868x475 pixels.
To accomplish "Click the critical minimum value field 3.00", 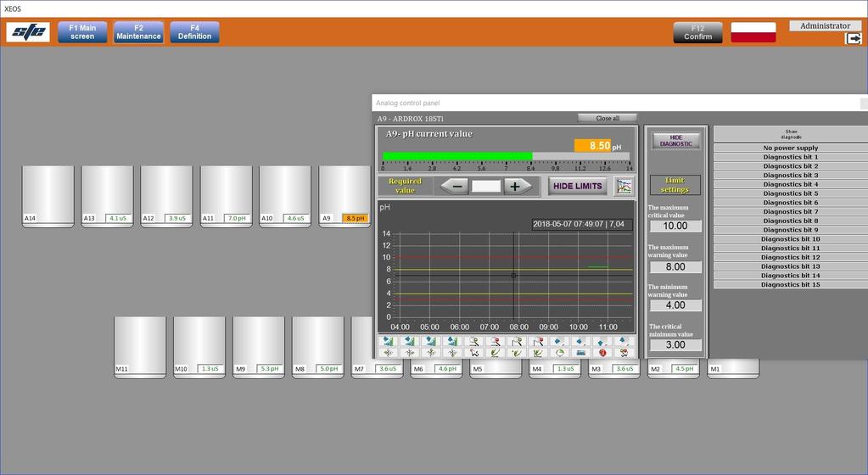I will 675,344.
